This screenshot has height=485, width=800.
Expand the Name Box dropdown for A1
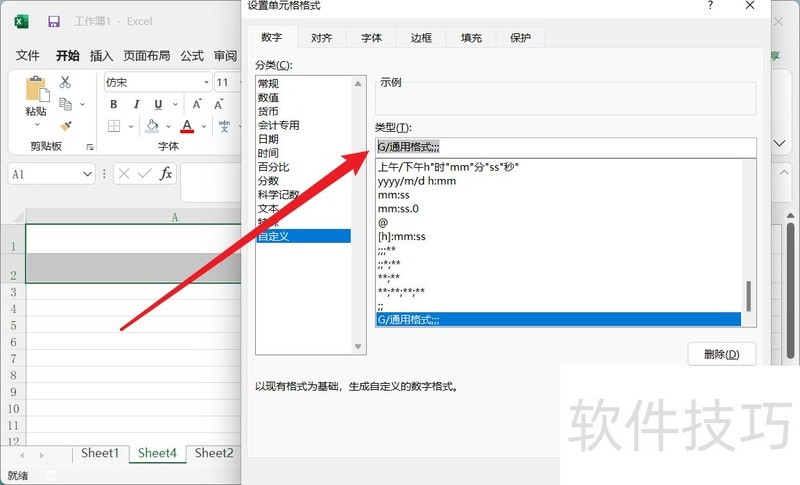coord(87,174)
